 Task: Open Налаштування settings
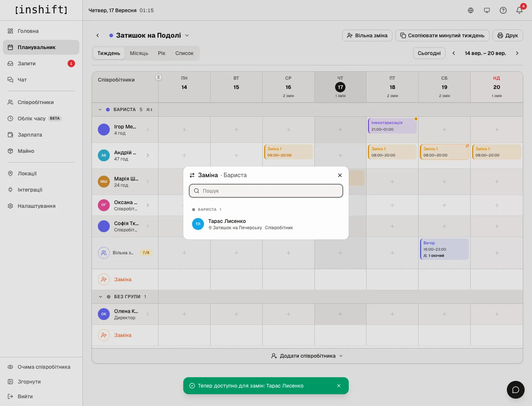[x=41, y=206]
